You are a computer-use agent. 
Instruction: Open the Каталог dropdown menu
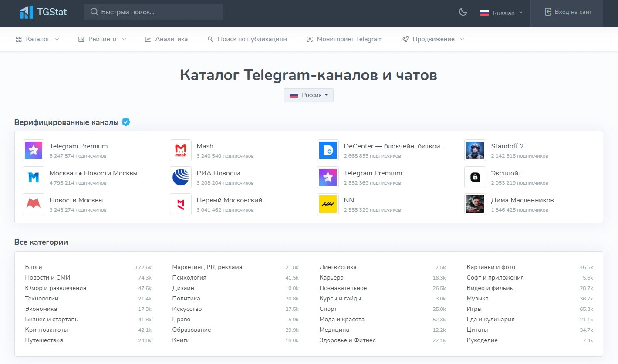coord(37,39)
